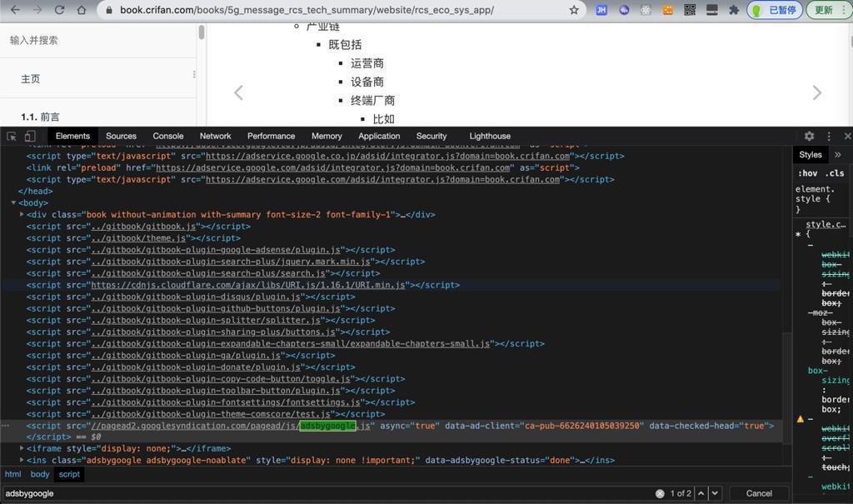Open the Network tab

216,136
